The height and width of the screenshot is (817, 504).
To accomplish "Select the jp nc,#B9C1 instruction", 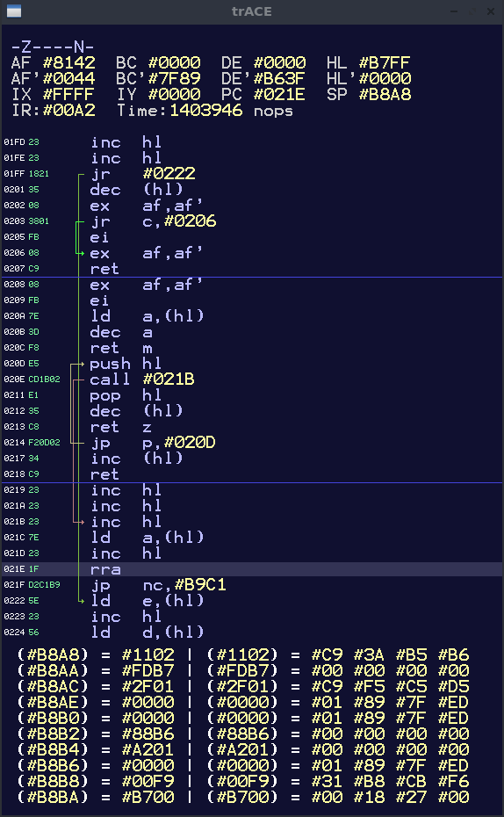I will coord(159,584).
